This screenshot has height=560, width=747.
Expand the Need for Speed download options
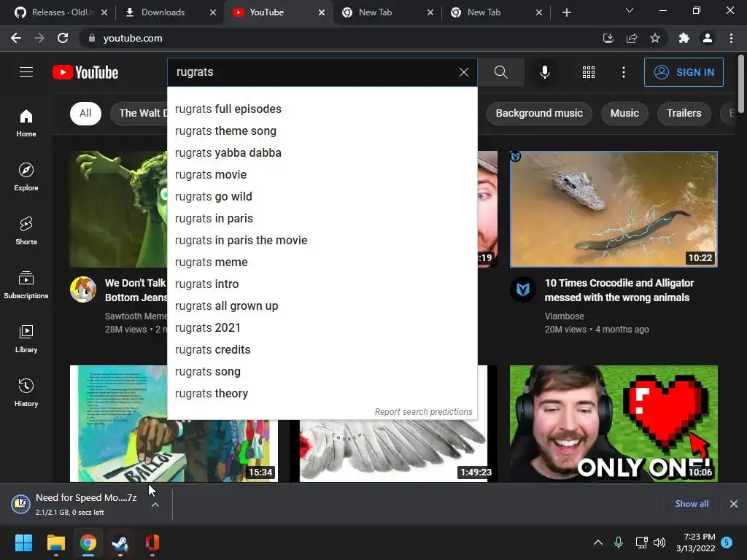point(155,505)
